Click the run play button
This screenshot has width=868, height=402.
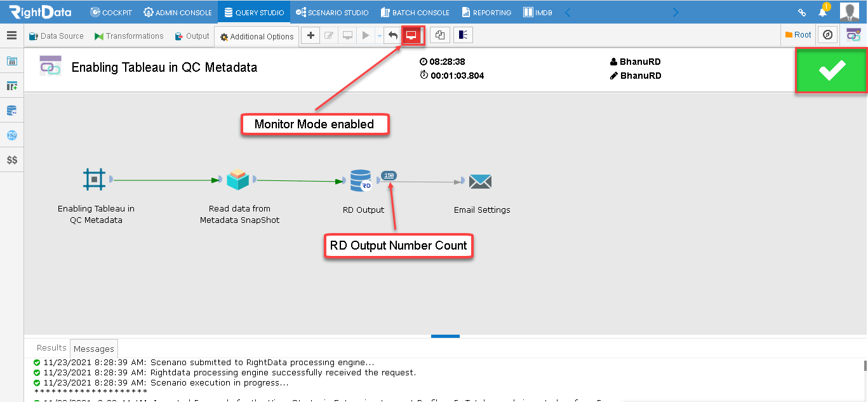tap(366, 36)
